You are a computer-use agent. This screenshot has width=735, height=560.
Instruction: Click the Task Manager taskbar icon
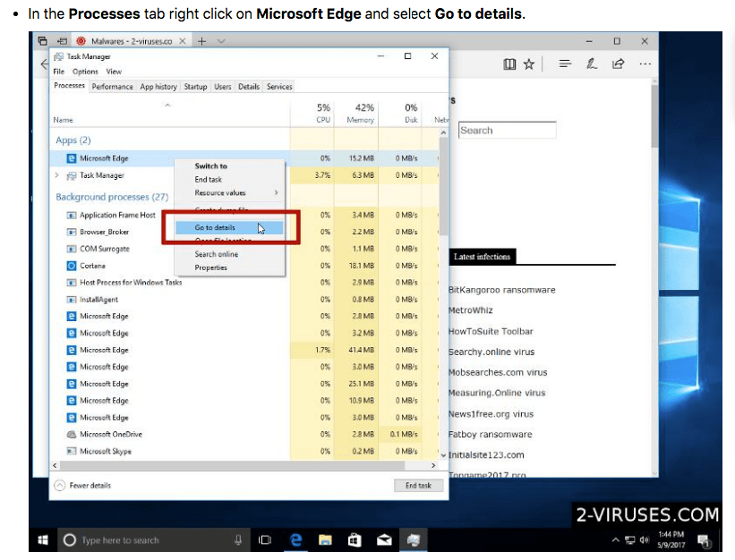coord(413,540)
